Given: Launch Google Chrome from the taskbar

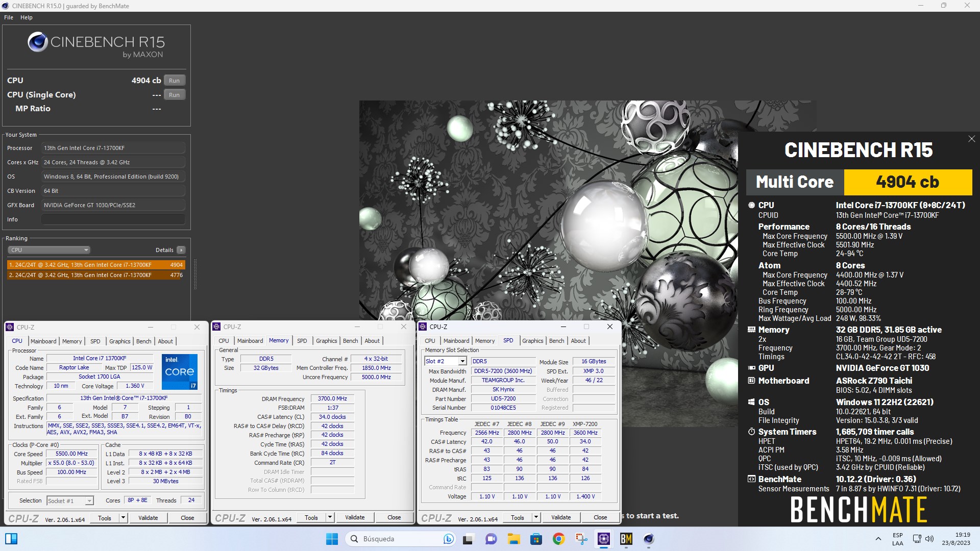Looking at the screenshot, I should [x=558, y=539].
